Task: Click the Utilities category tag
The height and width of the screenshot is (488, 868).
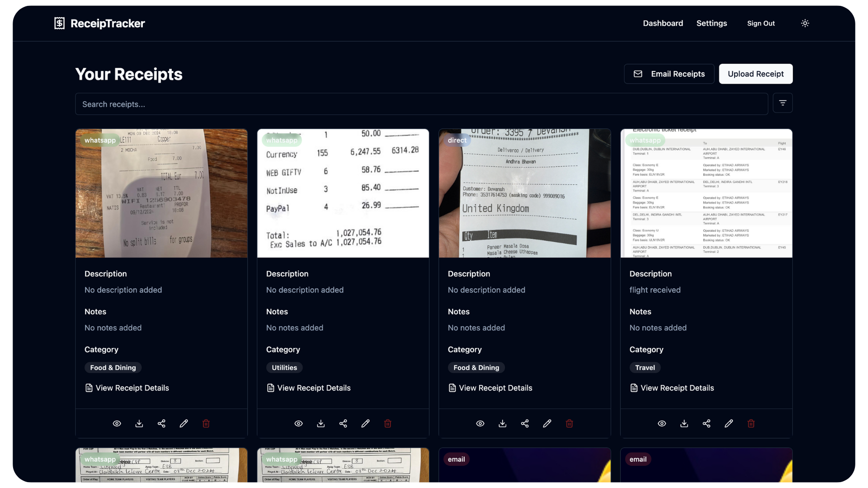Action: (284, 367)
